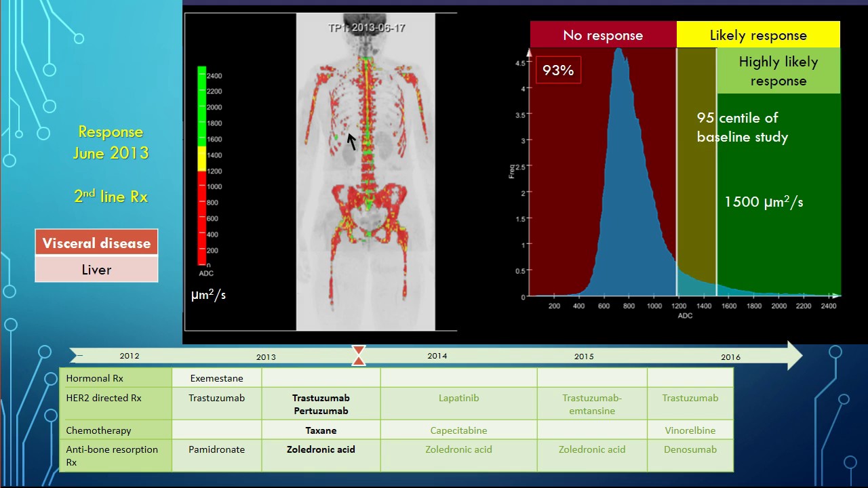The image size is (868, 488).
Task: Click the 1400 value on the ADC scale
Action: pos(214,155)
